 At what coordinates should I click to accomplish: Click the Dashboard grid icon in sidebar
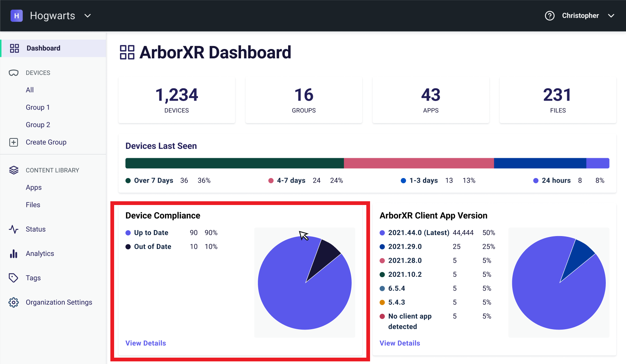point(14,48)
